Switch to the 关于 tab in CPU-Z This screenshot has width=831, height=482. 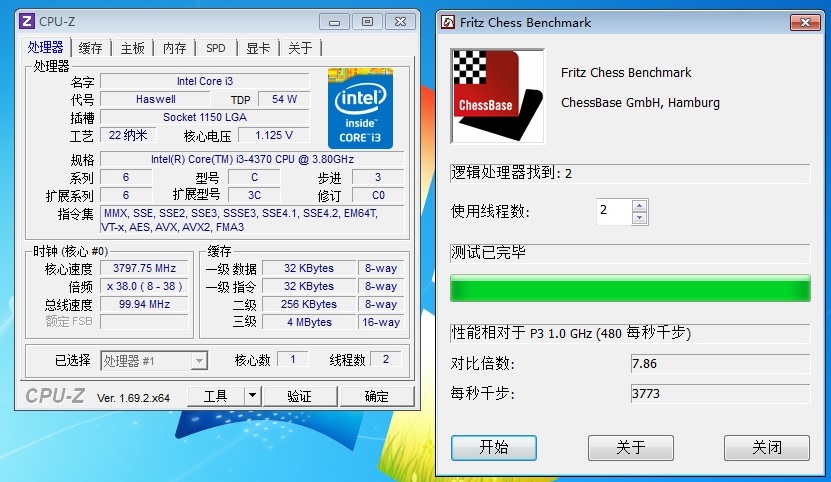300,48
